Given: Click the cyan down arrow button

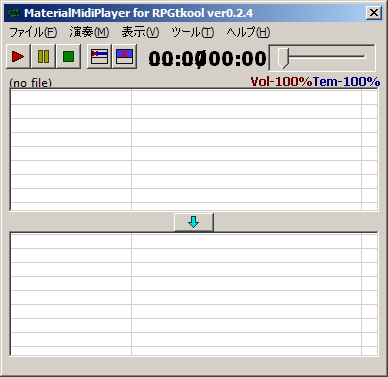Looking at the screenshot, I should [x=194, y=222].
